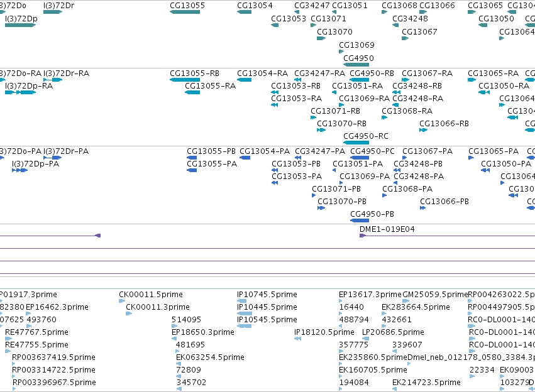Click the CG13066-PB protein label
This screenshot has width=535, height=392.
coord(444,202)
